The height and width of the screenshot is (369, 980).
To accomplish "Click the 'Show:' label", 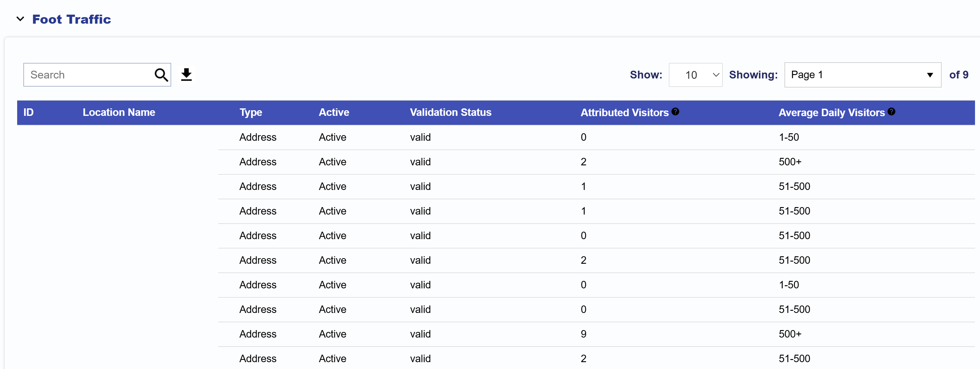I will pyautogui.click(x=646, y=75).
